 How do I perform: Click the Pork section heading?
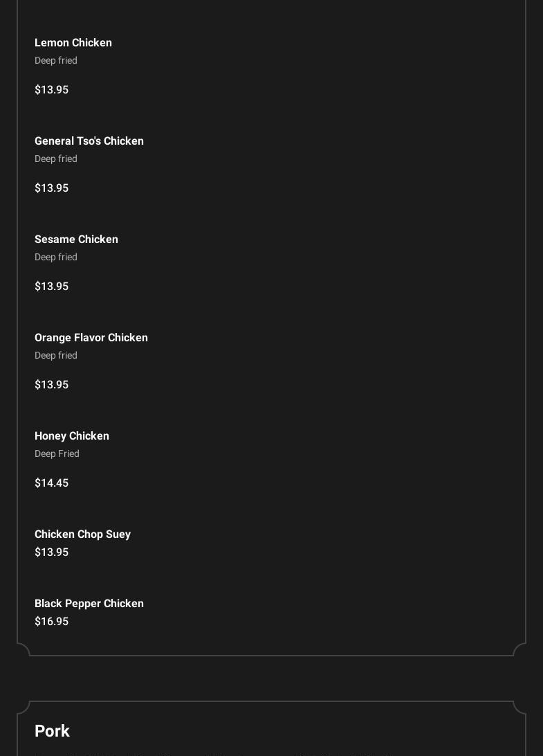tap(52, 731)
